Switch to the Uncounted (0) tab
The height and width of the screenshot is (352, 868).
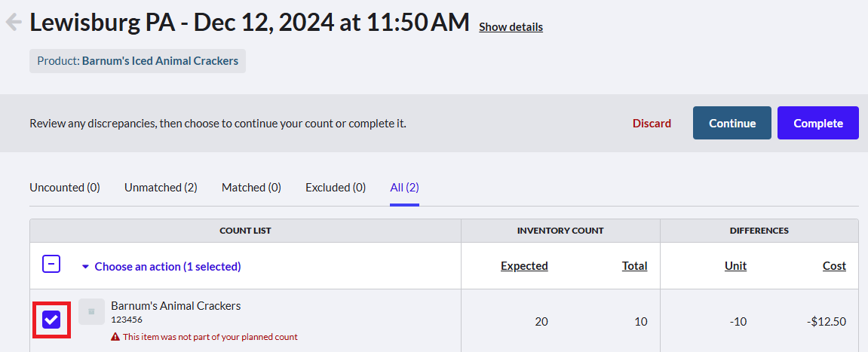tap(65, 188)
